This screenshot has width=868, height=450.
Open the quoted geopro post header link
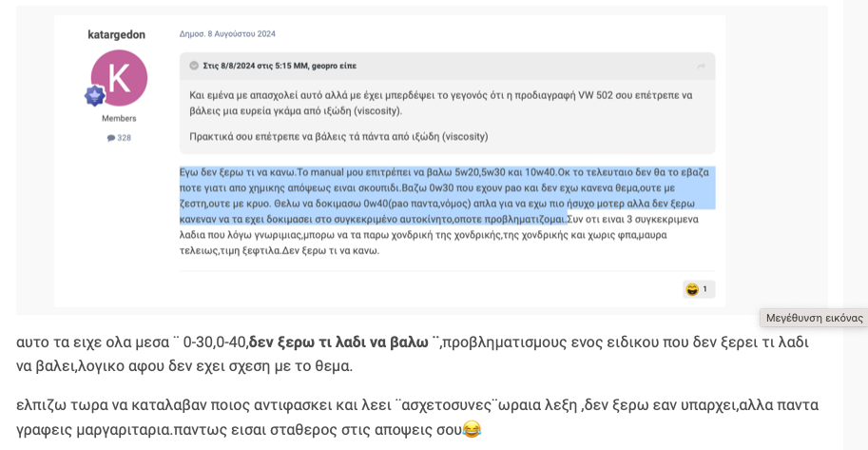280,66
